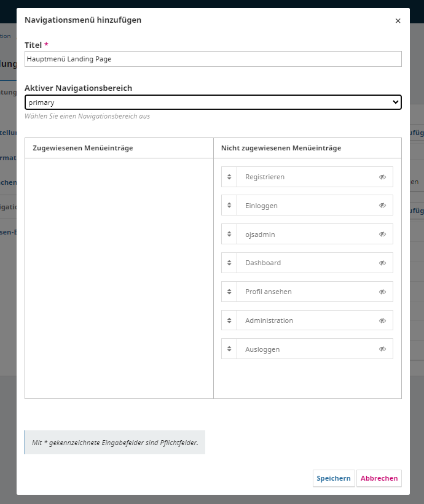Image resolution: width=424 pixels, height=504 pixels.
Task: Click the drag handle icon for Einloggen
Action: [229, 206]
